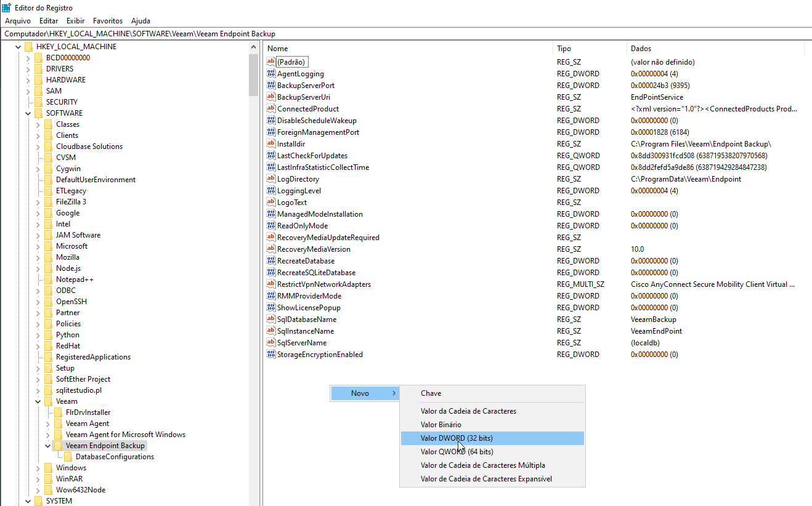812x506 pixels.
Task: Select the FlrDrvInstaller folder icon
Action: pos(59,412)
